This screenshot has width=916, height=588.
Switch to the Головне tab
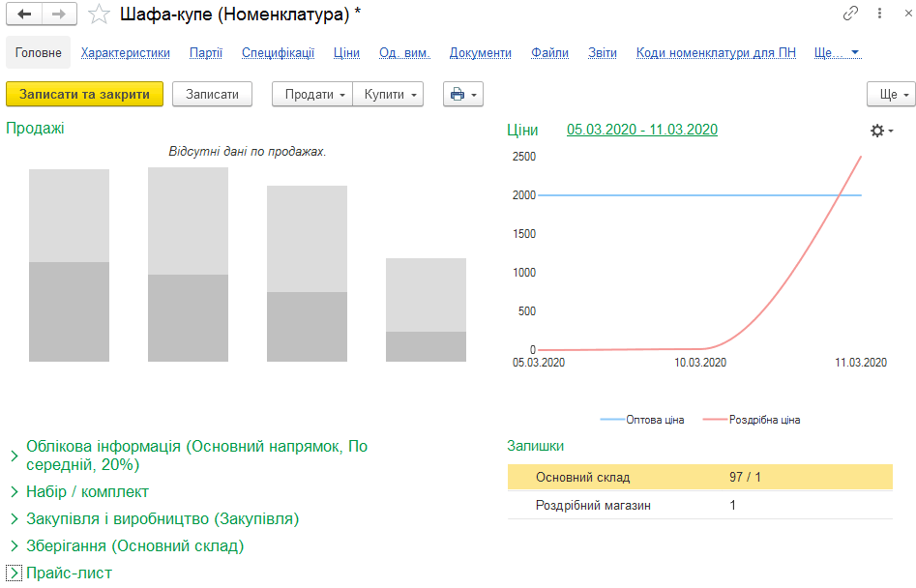coord(38,52)
